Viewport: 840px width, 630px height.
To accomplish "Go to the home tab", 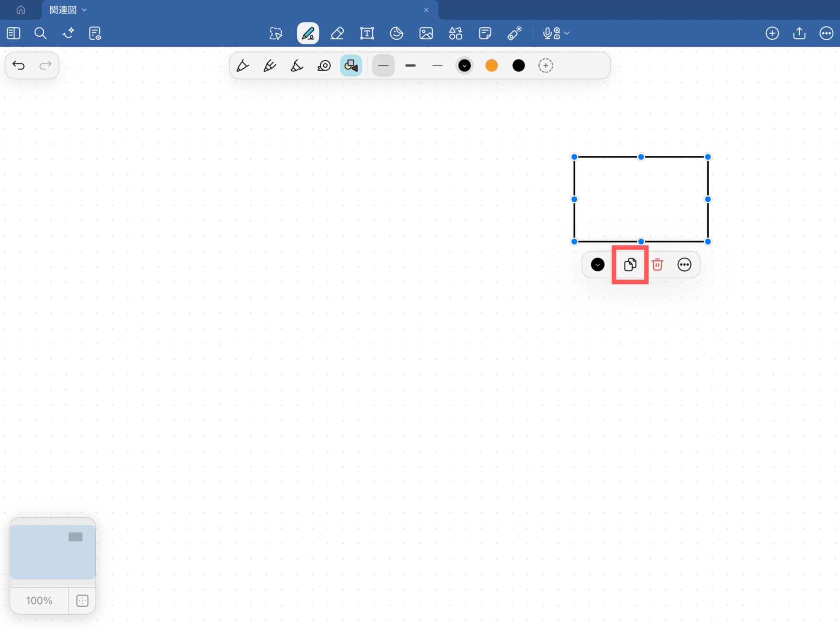I will tap(21, 10).
